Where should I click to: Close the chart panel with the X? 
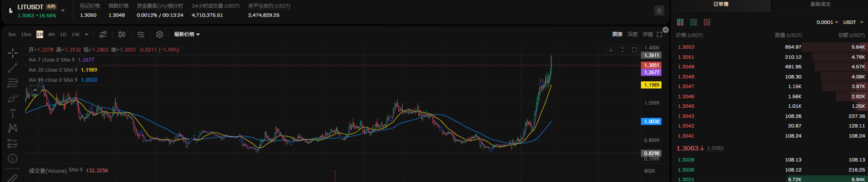pos(665,30)
